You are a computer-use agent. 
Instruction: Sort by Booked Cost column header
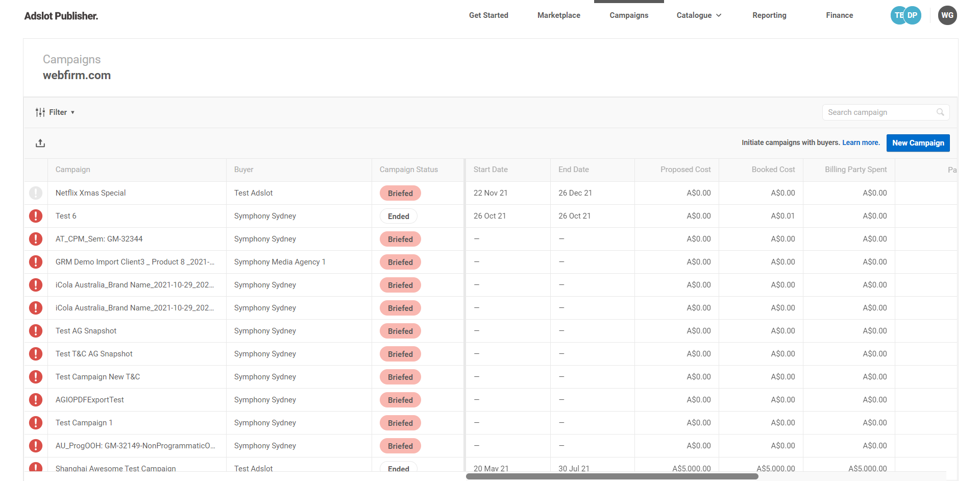click(773, 170)
